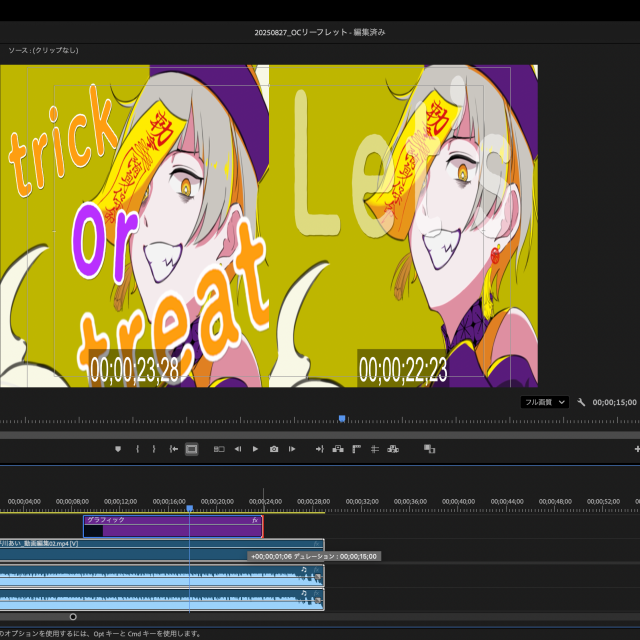This screenshot has width=640, height=640.
Task: Toggle the guides display button
Action: pyautogui.click(x=374, y=449)
